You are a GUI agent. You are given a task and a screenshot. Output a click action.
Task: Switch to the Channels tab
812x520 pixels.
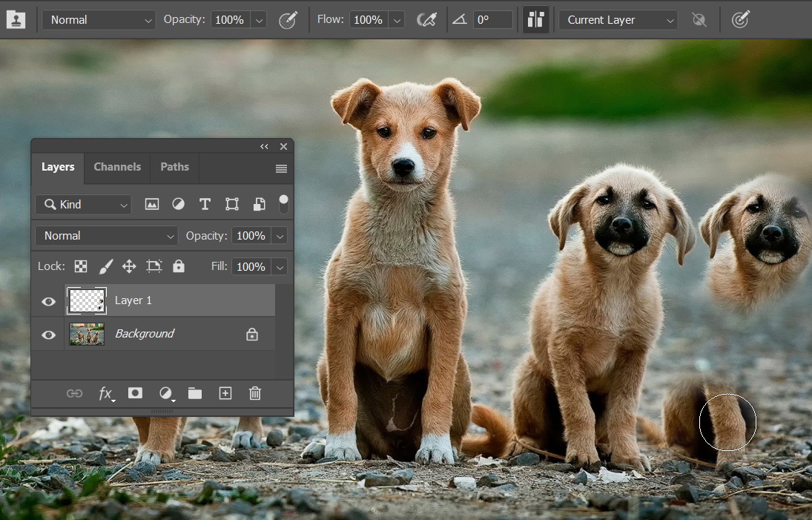pyautogui.click(x=117, y=167)
